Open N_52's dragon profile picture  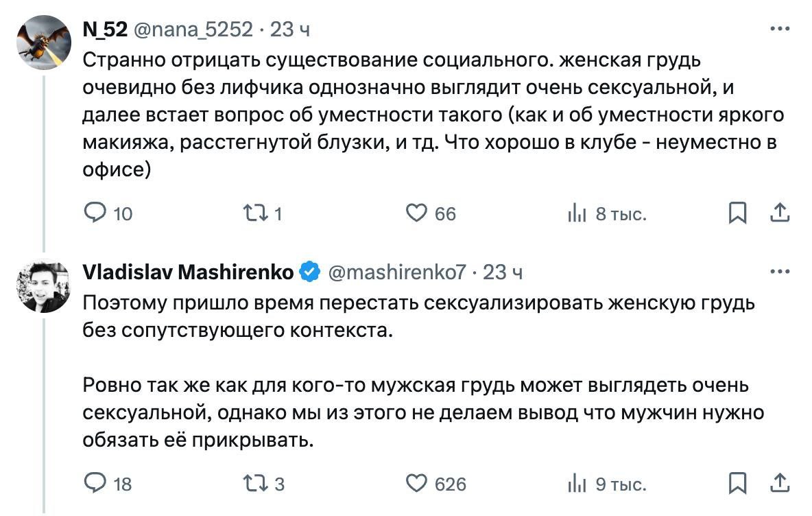coord(43,42)
